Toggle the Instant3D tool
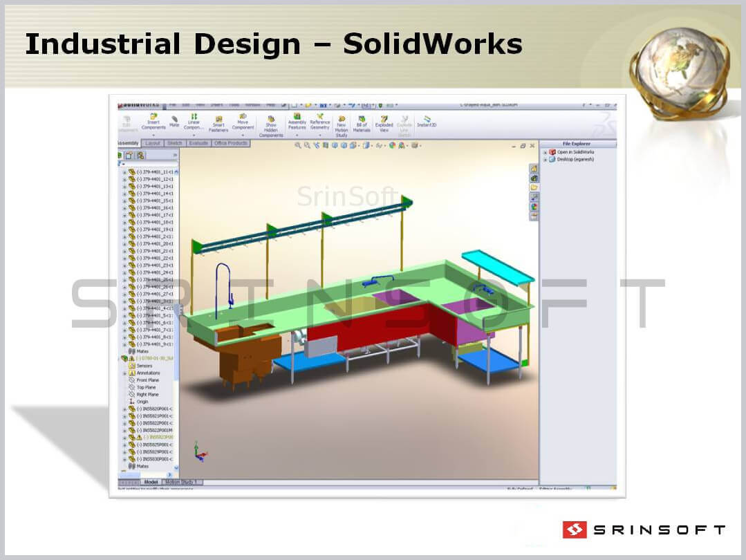The image size is (746, 560). click(x=427, y=121)
